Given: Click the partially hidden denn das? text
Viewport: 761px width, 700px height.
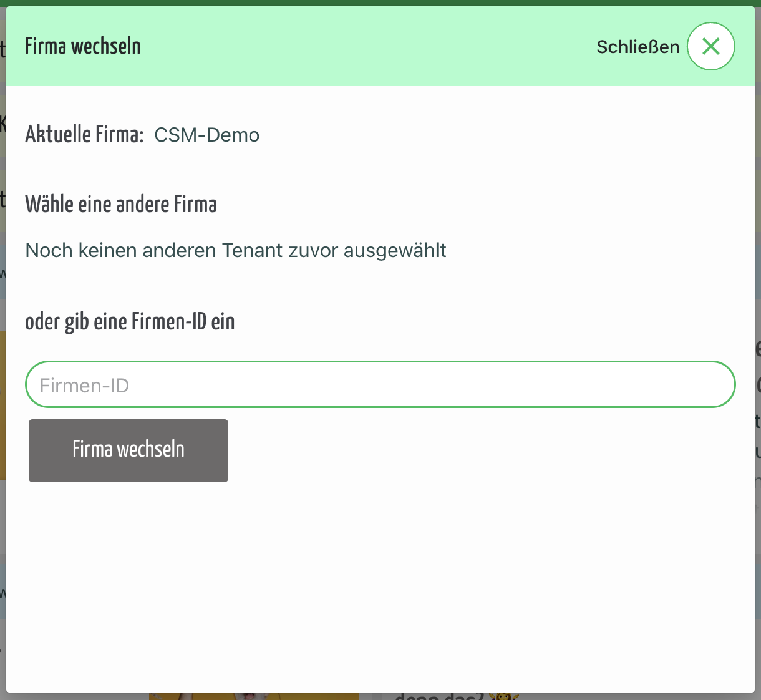Looking at the screenshot, I should pos(440,696).
